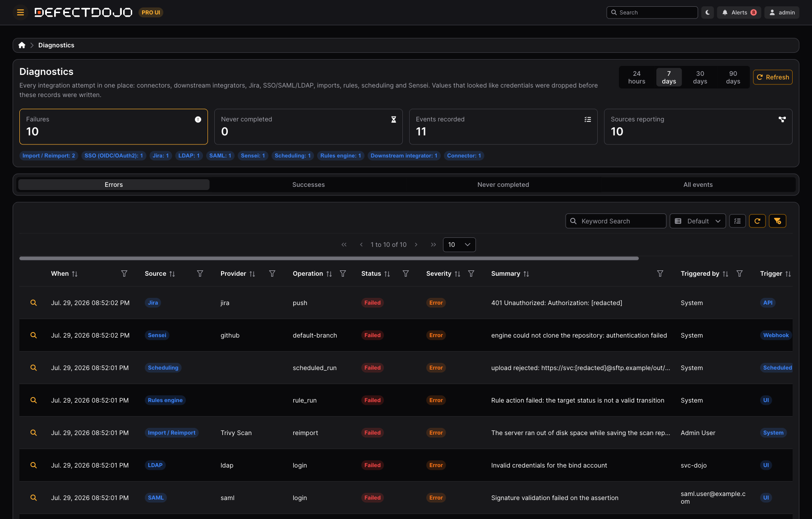The image size is (812, 519).
Task: Select the 30 days time range
Action: 700,77
